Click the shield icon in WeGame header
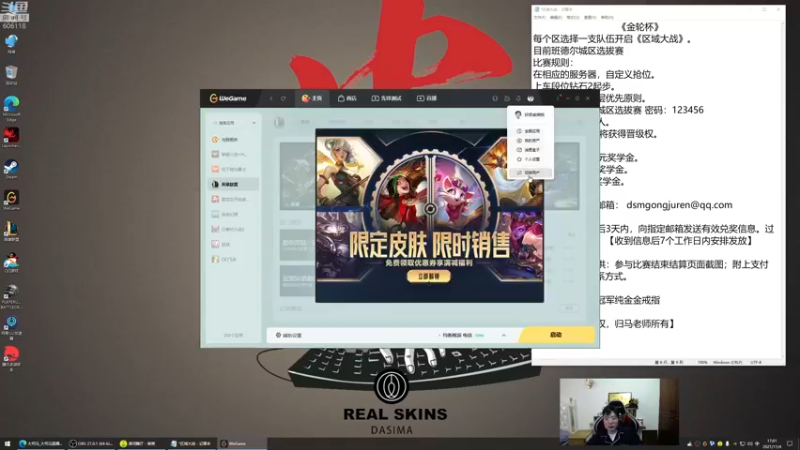Image resolution: width=800 pixels, height=450 pixels. pyautogui.click(x=495, y=98)
